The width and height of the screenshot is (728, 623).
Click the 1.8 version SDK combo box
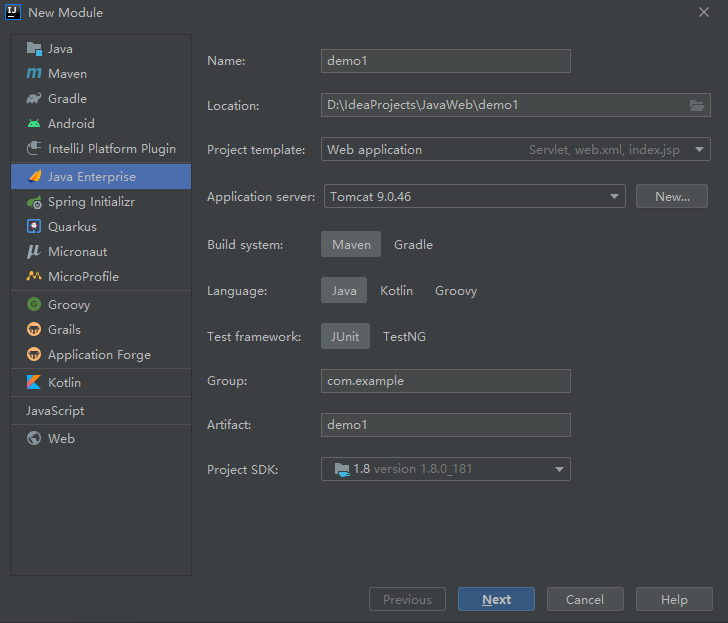pyautogui.click(x=446, y=469)
